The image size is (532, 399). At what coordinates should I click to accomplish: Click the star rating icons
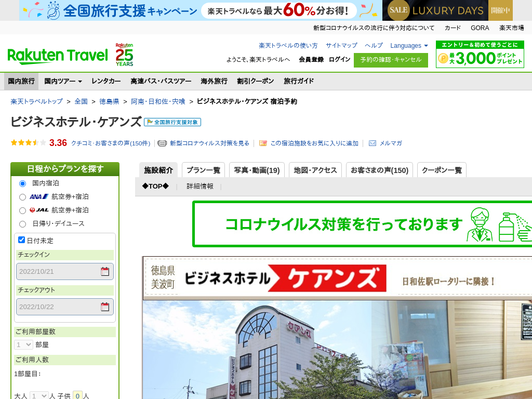pos(28,143)
